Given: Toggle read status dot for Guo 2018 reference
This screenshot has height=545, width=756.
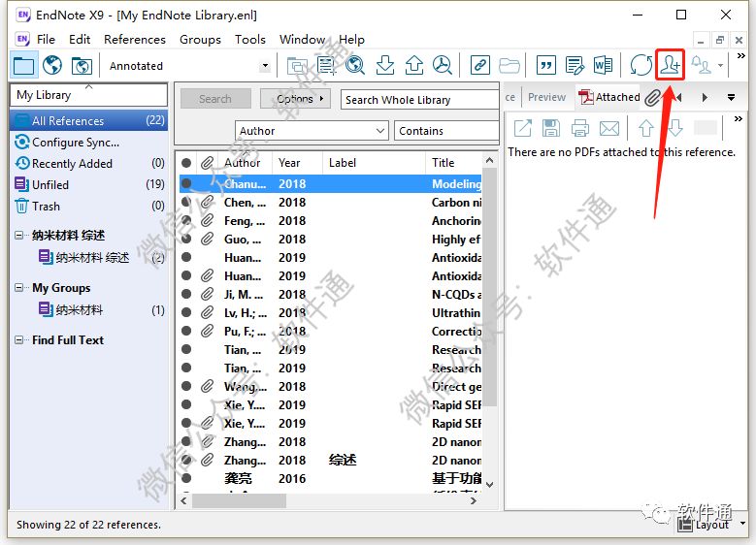Looking at the screenshot, I should [x=186, y=239].
